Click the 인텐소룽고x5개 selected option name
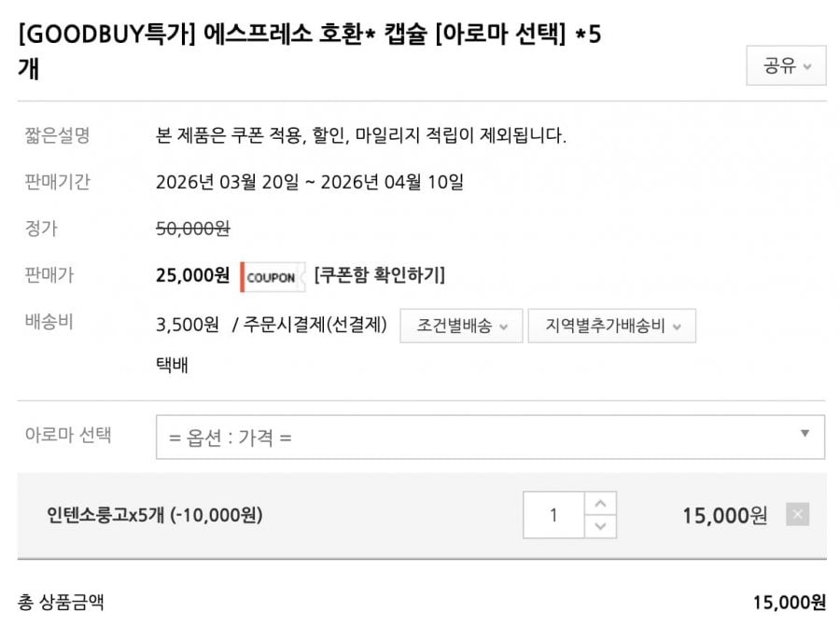The height and width of the screenshot is (640, 840). click(x=155, y=515)
